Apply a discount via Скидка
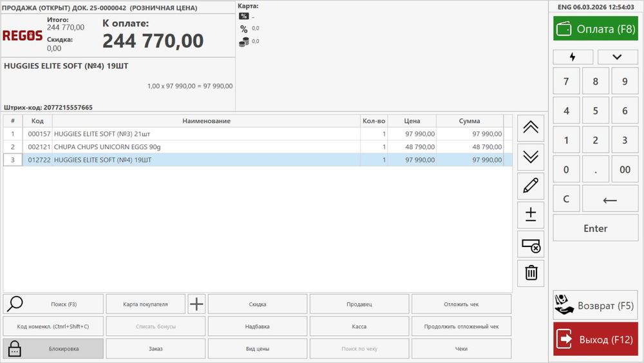Screen dimensions: 644x363 258,304
